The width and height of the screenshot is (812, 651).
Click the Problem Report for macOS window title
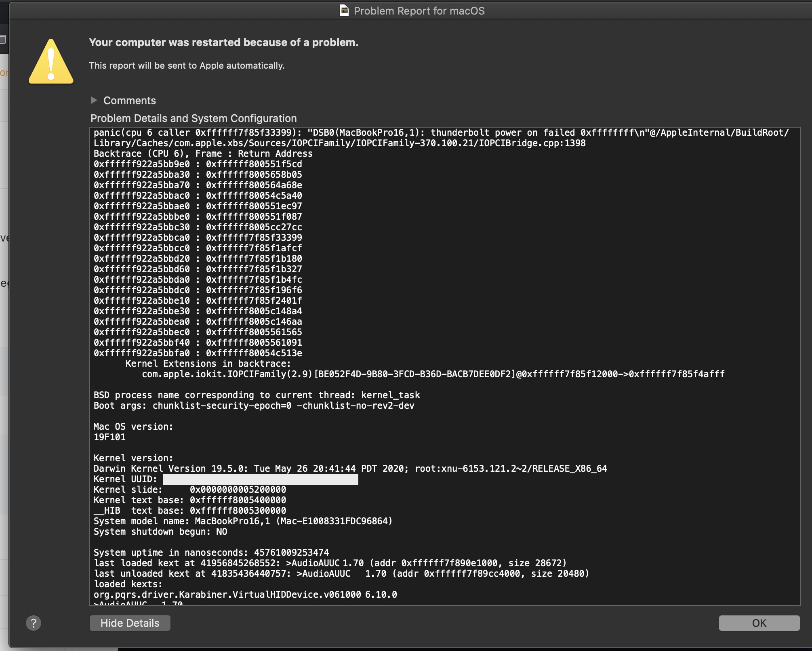click(419, 11)
